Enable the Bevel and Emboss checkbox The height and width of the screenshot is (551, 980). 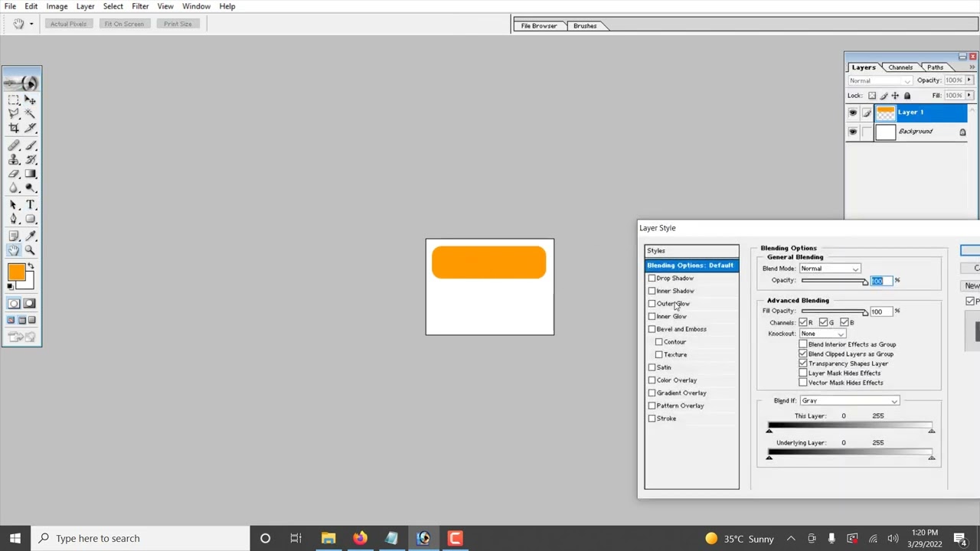pyautogui.click(x=652, y=329)
